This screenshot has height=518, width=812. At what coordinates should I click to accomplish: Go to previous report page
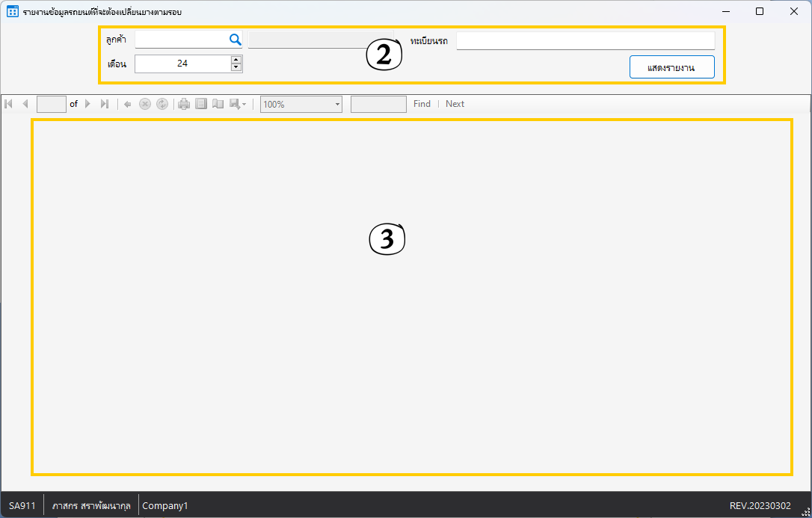[25, 104]
